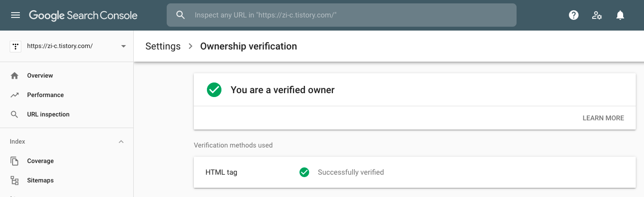
Task: Click the Sitemaps tree icon
Action: (x=15, y=181)
